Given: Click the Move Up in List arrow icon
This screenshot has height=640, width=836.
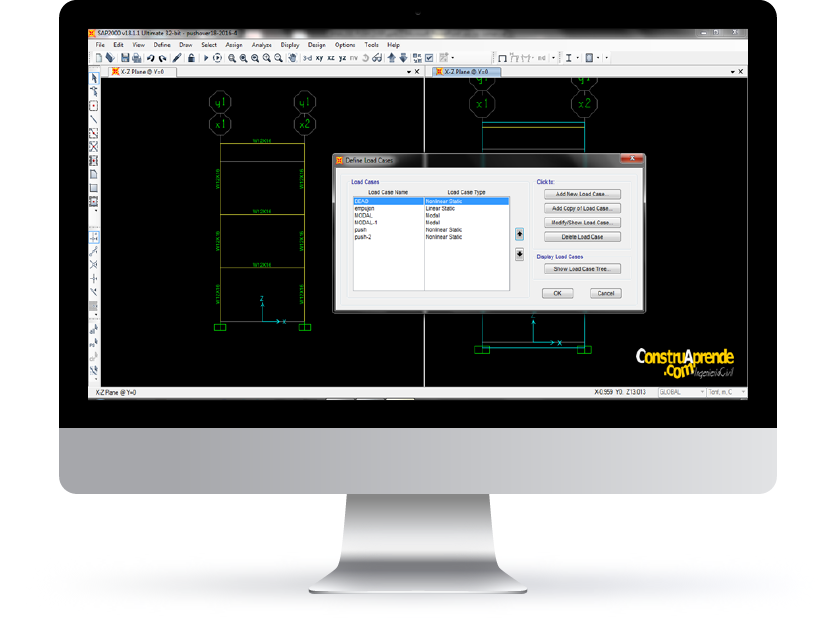Looking at the screenshot, I should [392, 58].
